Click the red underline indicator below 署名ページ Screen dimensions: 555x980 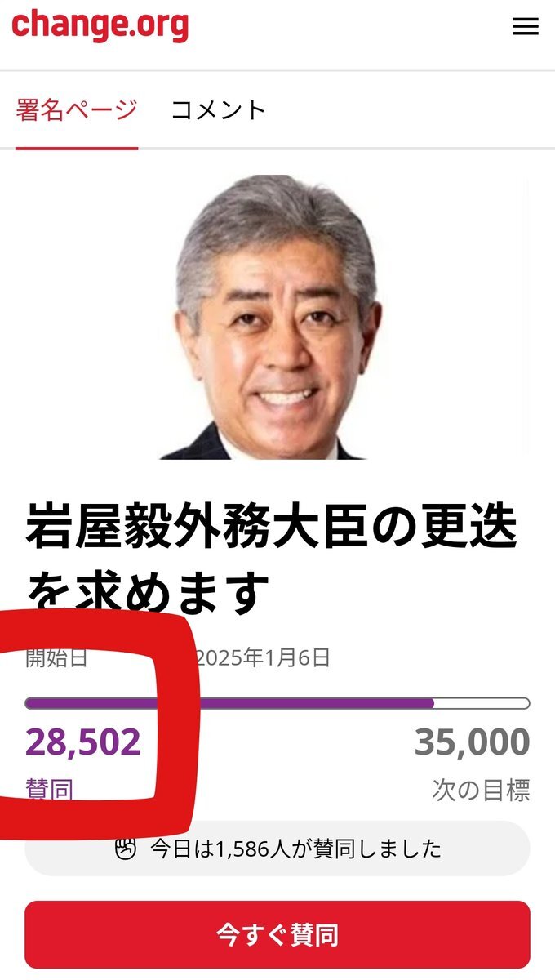click(77, 148)
